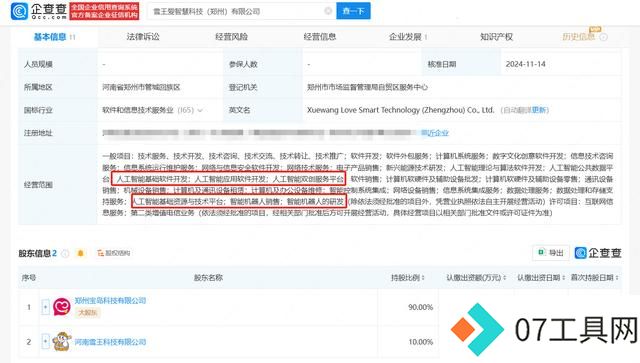Click the red official credit agency badge
The height and width of the screenshot is (363, 640).
[104, 11]
